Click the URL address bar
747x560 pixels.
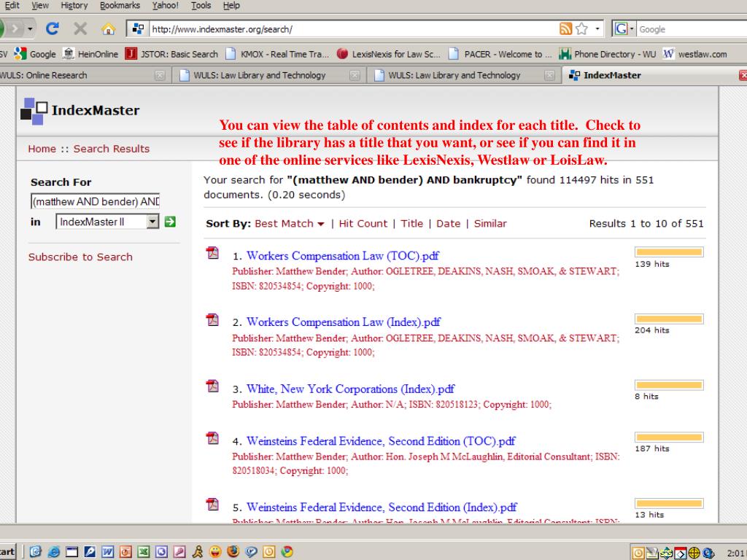[x=354, y=29]
